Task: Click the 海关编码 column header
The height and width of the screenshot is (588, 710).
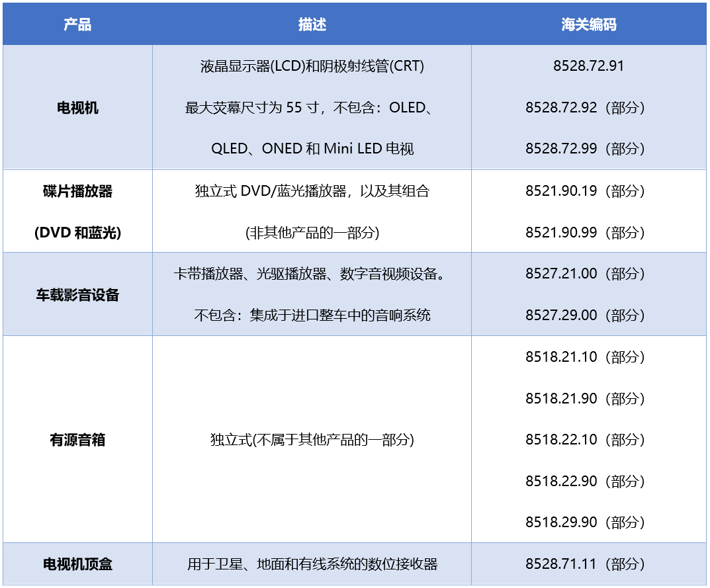Action: tap(589, 24)
